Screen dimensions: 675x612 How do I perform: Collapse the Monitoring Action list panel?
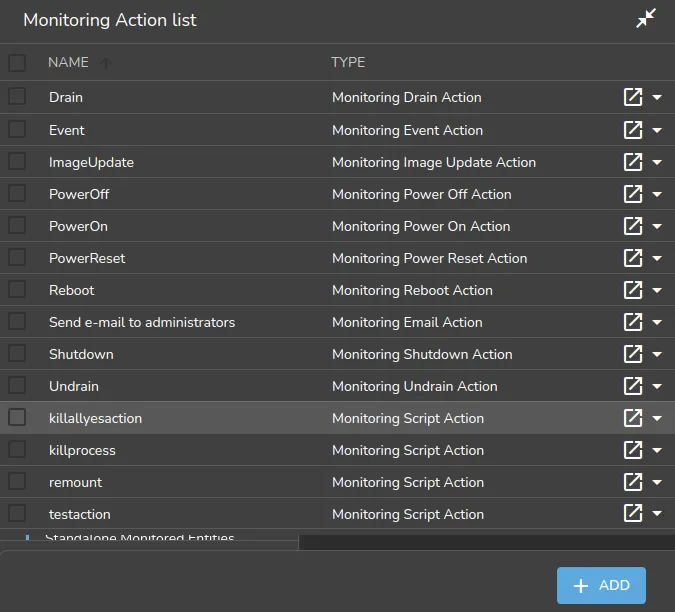click(646, 19)
